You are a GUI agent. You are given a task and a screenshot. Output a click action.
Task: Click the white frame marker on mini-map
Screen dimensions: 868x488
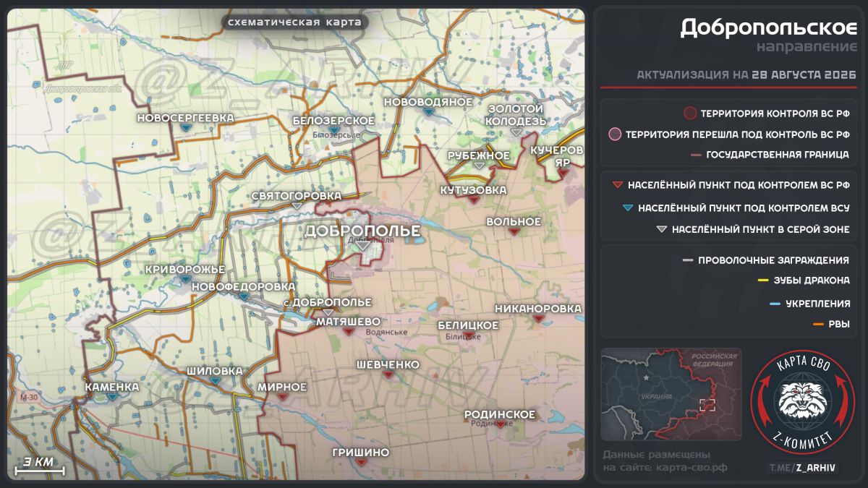click(x=707, y=404)
